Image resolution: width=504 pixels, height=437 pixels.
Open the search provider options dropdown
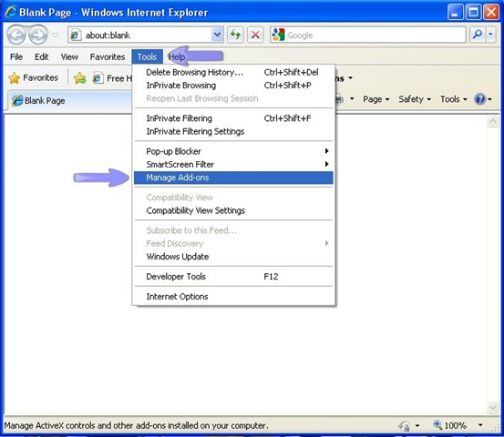(x=490, y=35)
